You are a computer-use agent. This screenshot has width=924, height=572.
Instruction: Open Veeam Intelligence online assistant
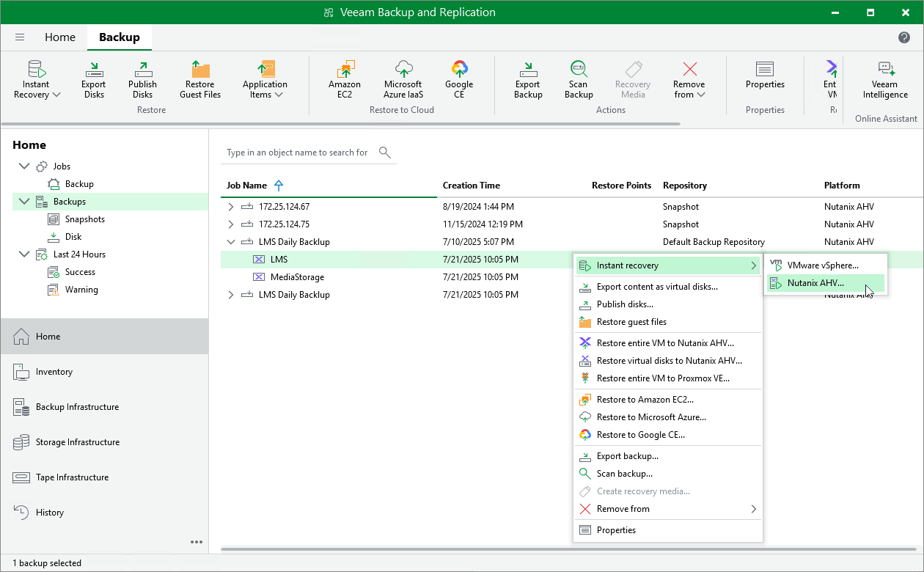(885, 79)
